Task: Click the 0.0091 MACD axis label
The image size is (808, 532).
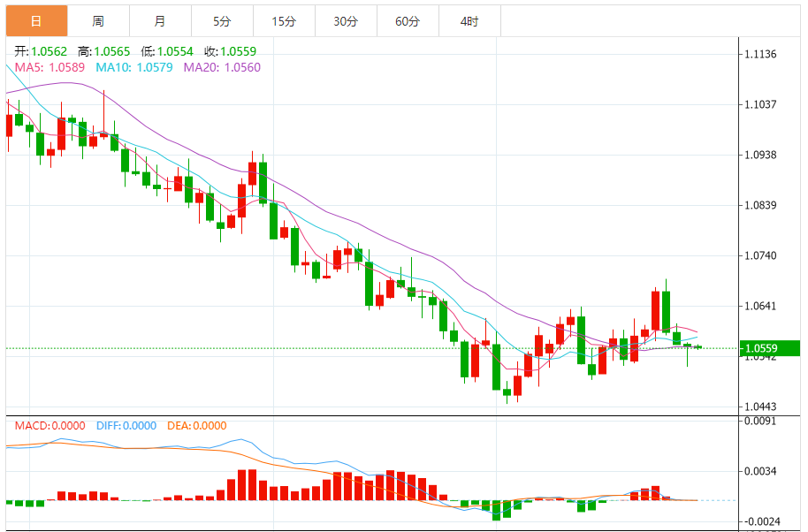Action: coord(760,421)
